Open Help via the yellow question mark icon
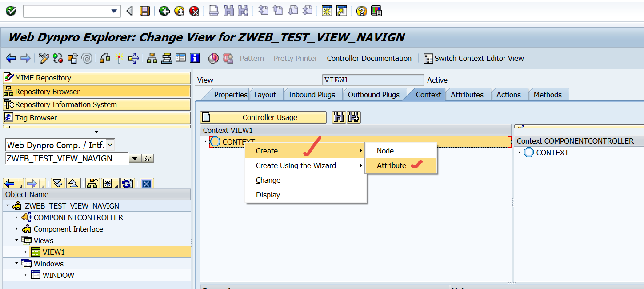 (x=362, y=11)
